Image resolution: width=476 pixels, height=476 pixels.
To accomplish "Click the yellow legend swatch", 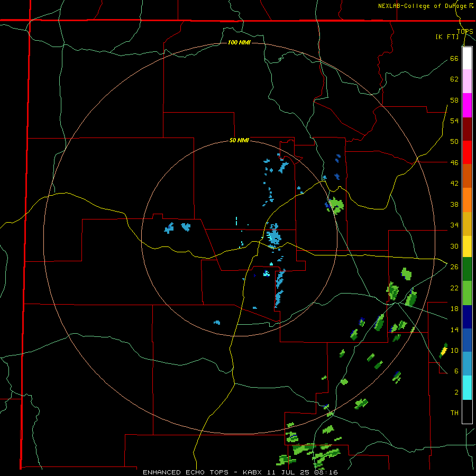I will (x=467, y=246).
